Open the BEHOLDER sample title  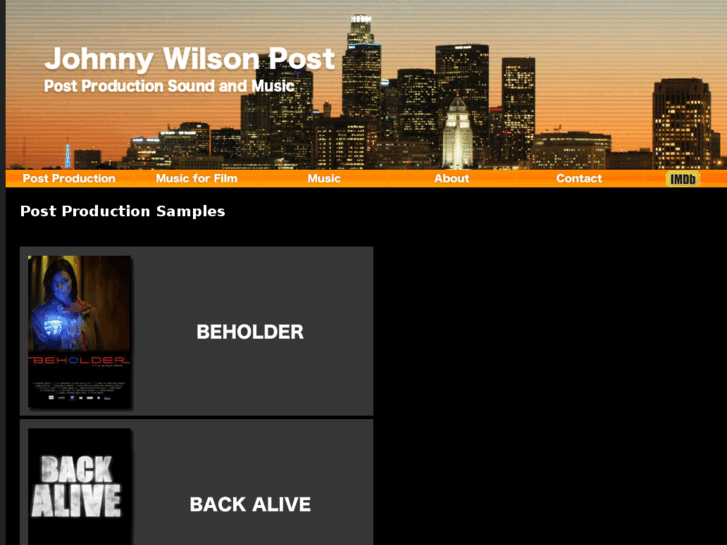(250, 332)
